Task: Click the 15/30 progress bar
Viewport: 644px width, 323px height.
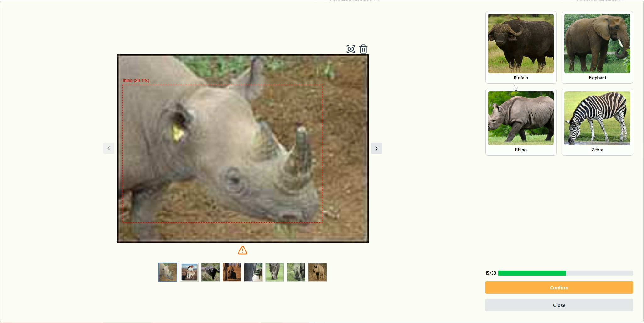Action: tap(566, 273)
